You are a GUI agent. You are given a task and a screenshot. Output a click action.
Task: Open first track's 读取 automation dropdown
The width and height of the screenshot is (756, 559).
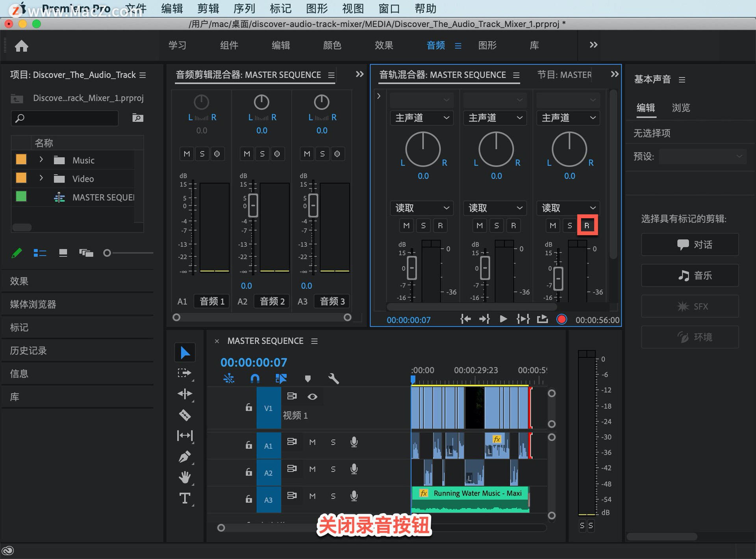point(422,208)
